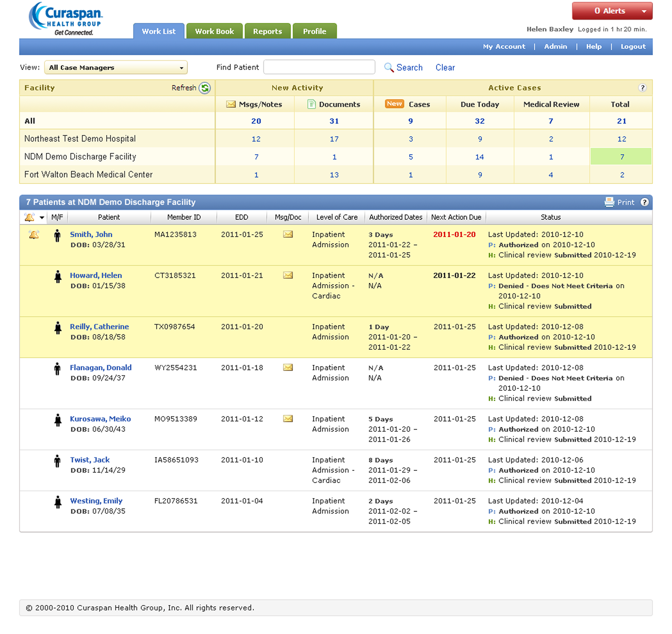
Task: Expand the 0 Alerts dropdown
Action: [x=644, y=11]
